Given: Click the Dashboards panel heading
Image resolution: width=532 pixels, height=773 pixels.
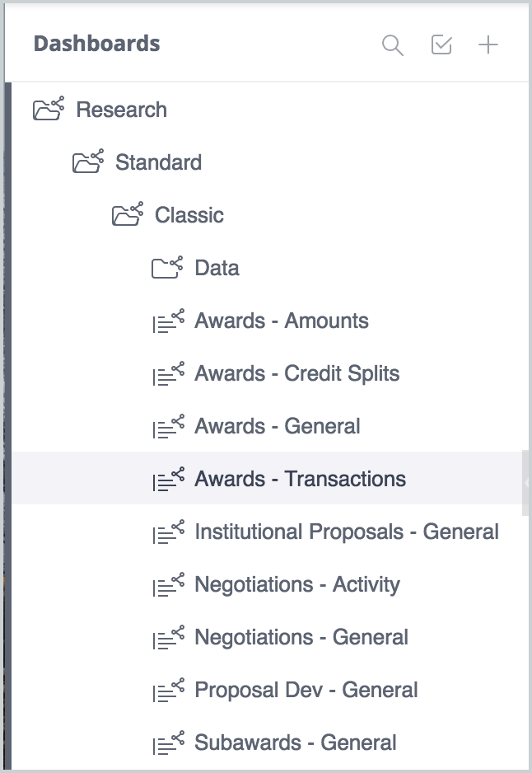Looking at the screenshot, I should (x=96, y=44).
